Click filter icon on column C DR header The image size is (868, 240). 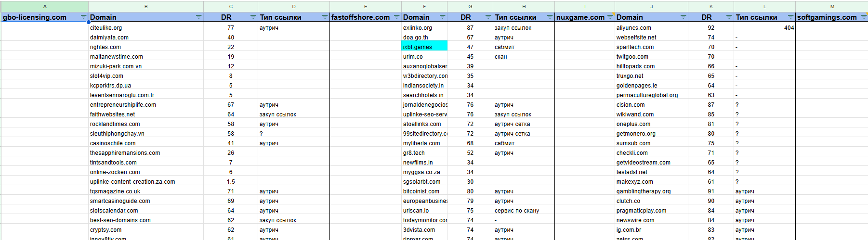(x=253, y=17)
